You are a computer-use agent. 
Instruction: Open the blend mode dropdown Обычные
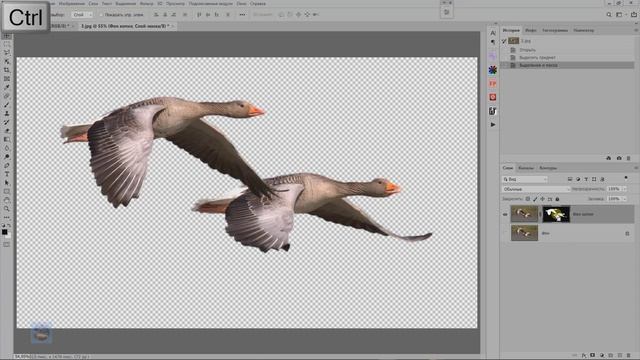point(536,189)
